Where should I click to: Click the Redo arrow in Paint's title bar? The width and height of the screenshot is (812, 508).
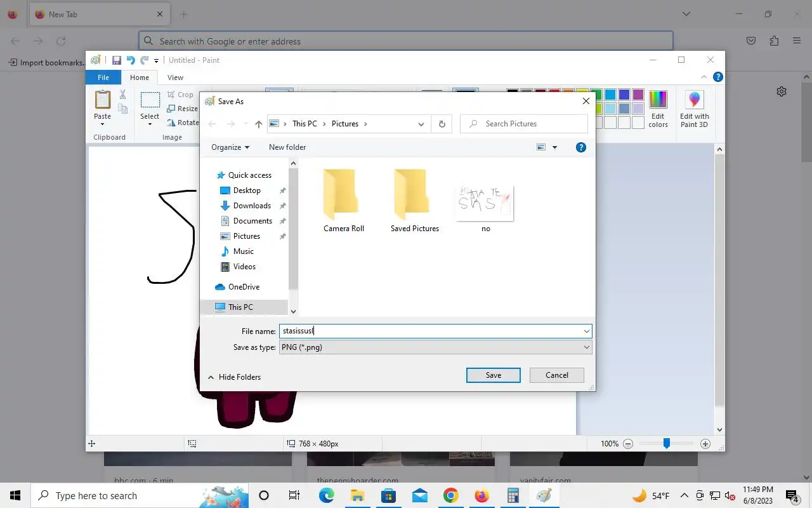pyautogui.click(x=145, y=60)
